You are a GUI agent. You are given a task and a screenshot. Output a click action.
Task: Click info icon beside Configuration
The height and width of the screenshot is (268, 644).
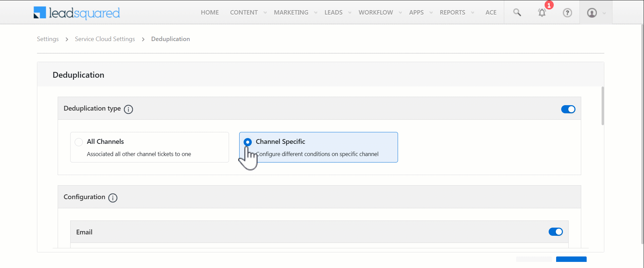(x=113, y=198)
